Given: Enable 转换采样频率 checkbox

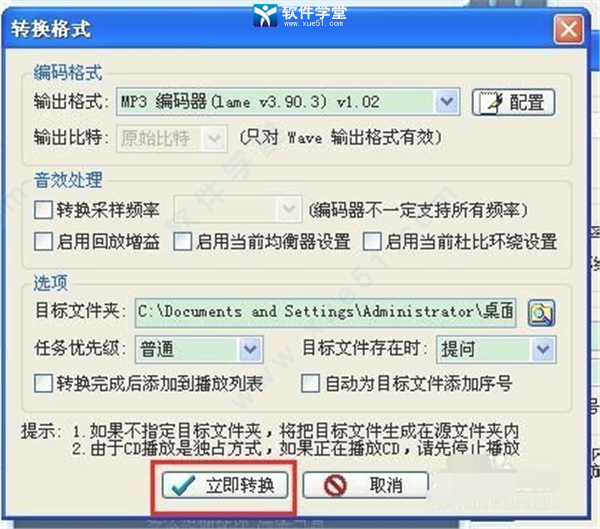Looking at the screenshot, I should 43,210.
